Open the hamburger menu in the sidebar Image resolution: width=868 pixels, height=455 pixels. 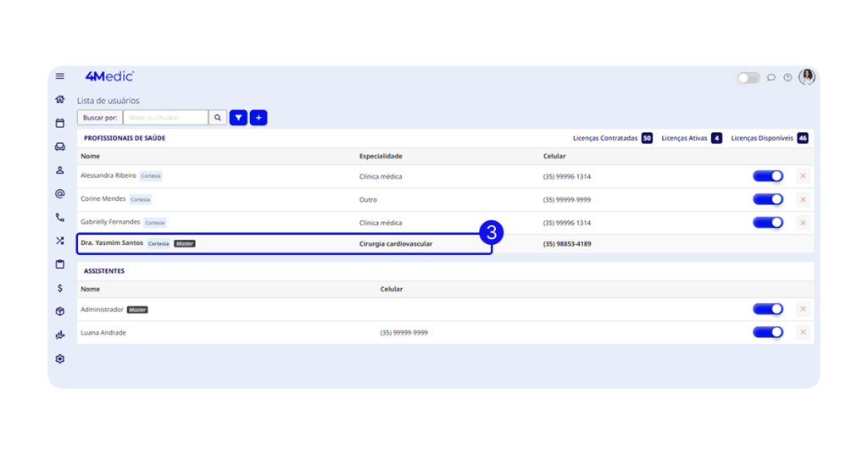[x=60, y=76]
